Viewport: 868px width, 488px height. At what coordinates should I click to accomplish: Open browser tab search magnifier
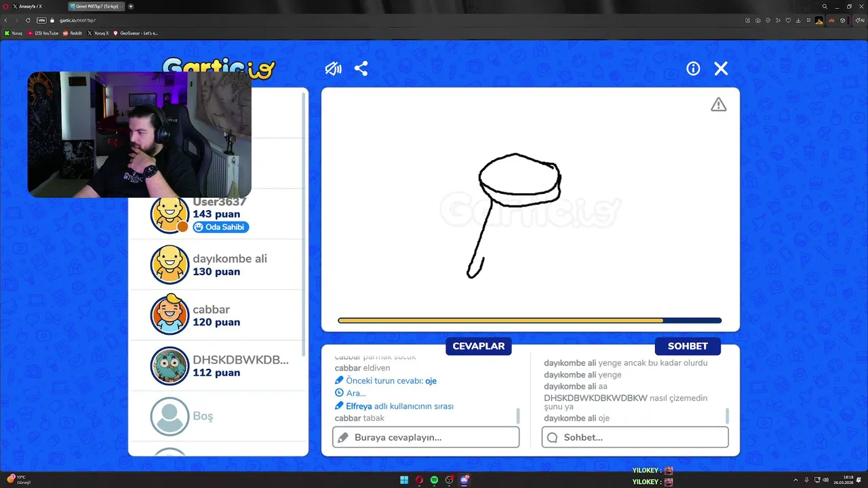[825, 6]
